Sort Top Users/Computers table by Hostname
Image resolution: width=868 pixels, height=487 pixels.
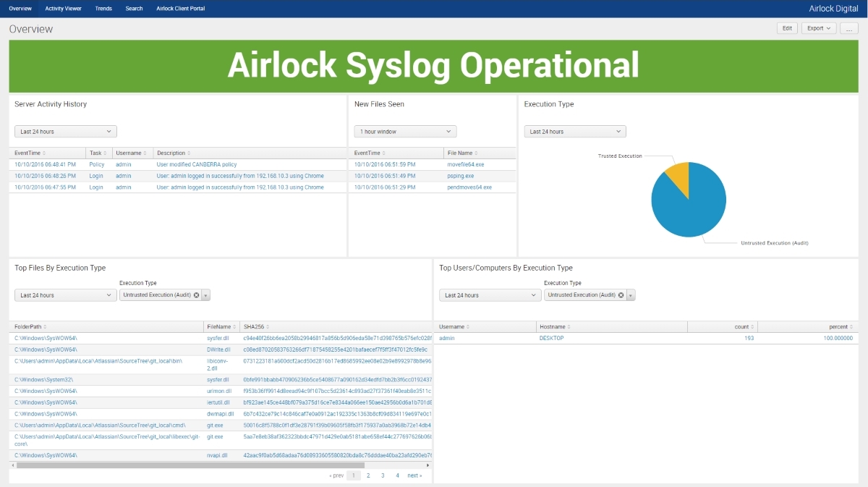(x=555, y=327)
